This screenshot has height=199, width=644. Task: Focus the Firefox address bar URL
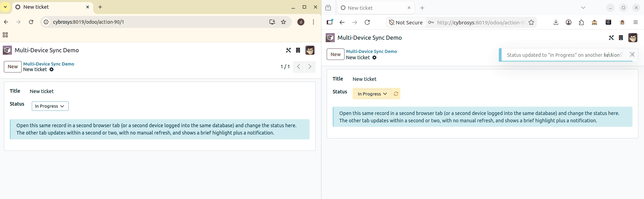[x=481, y=22]
